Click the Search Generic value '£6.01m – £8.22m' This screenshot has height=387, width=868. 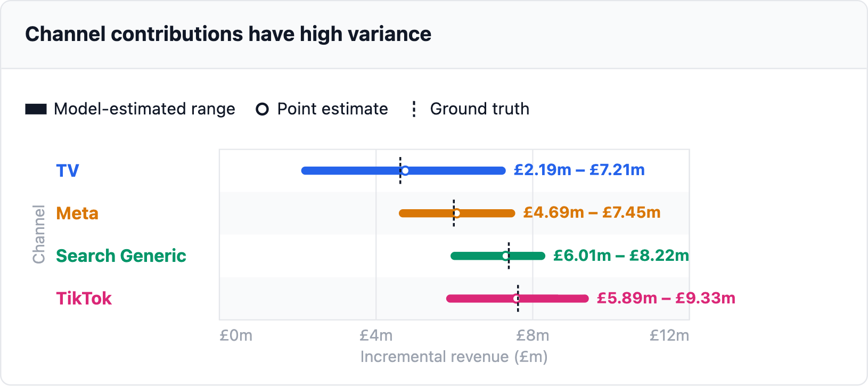click(x=621, y=256)
